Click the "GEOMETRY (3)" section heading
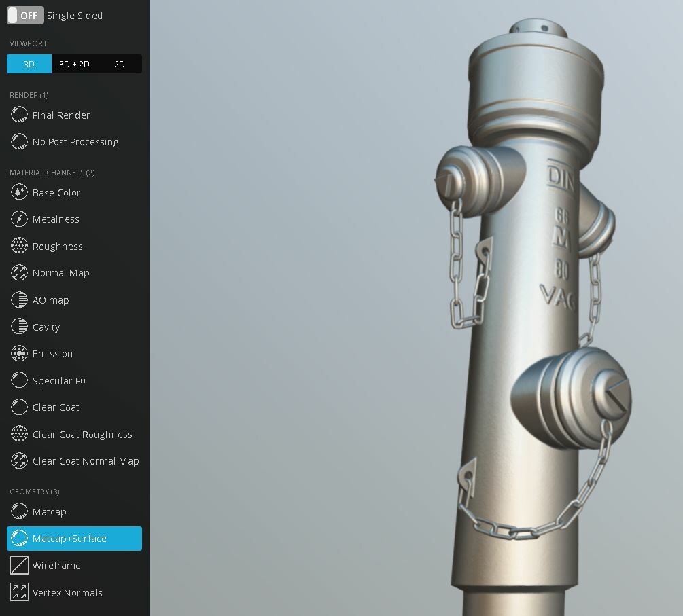Image resolution: width=683 pixels, height=616 pixels. click(x=35, y=492)
